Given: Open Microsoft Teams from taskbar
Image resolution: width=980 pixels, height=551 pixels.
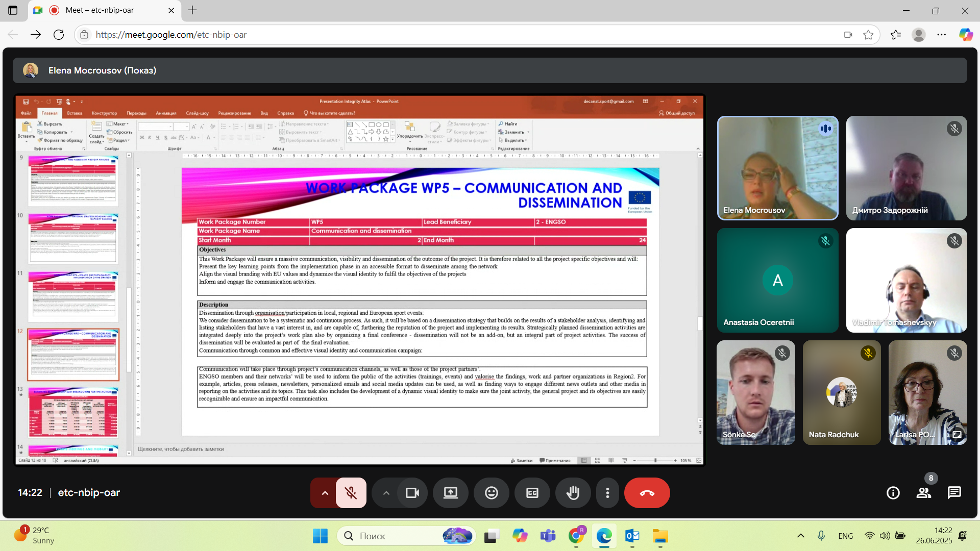Looking at the screenshot, I should tap(548, 536).
